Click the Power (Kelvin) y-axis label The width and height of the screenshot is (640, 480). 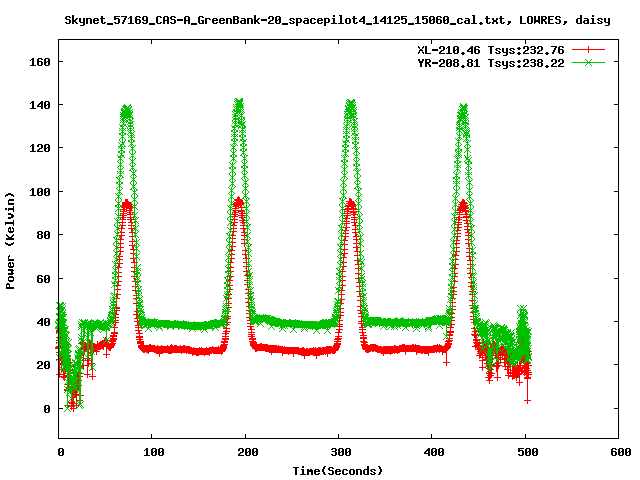point(10,241)
